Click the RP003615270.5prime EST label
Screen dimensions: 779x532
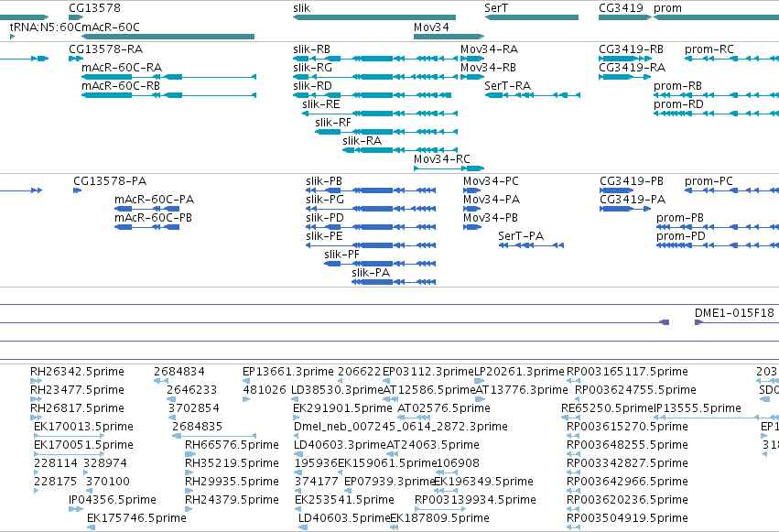(627, 428)
